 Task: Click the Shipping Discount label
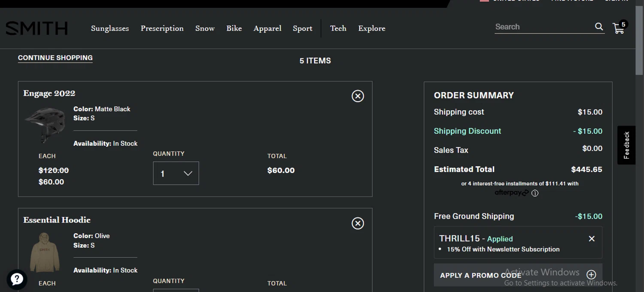coord(468,131)
